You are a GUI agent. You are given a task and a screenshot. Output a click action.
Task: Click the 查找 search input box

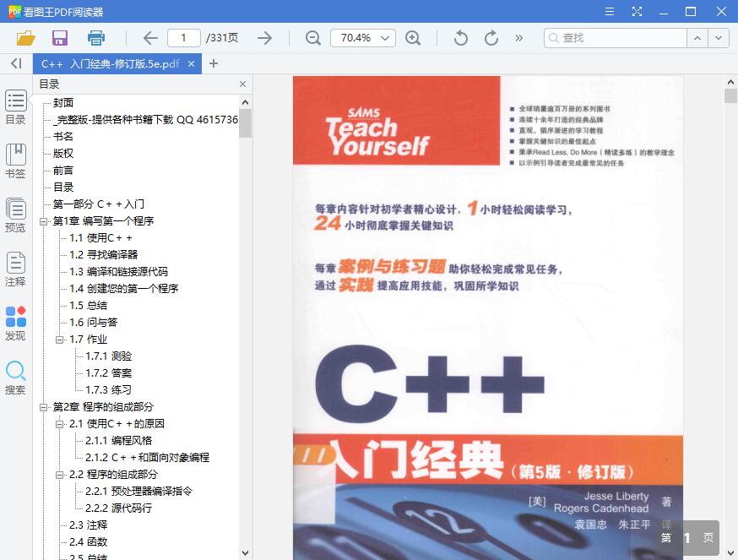[616, 38]
